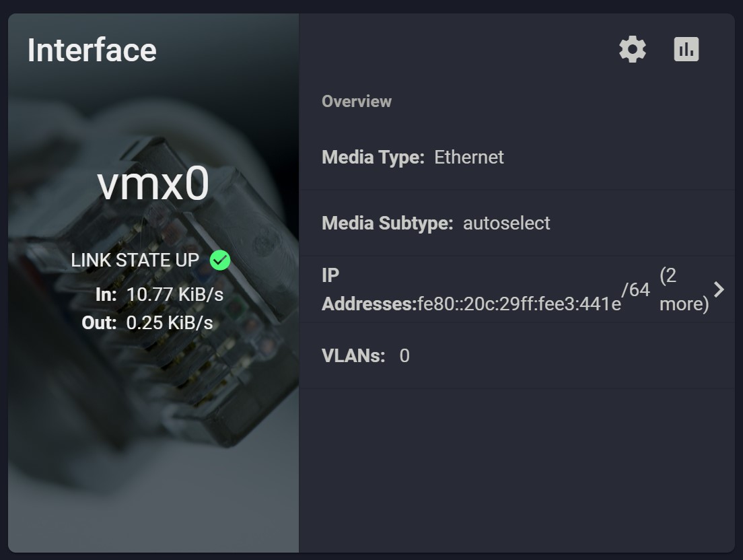Screen dimensions: 743x560
Task: Click the In traffic rate value
Action: pos(175,295)
